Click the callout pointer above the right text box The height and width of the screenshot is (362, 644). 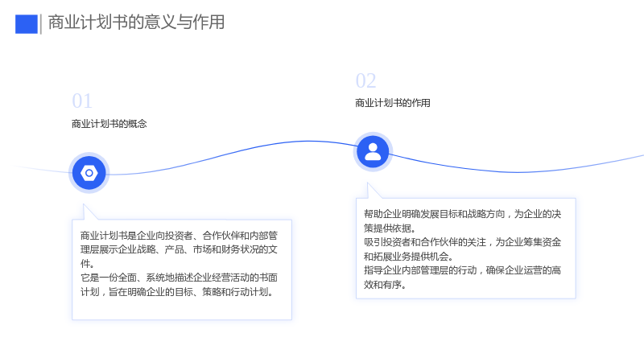point(373,191)
